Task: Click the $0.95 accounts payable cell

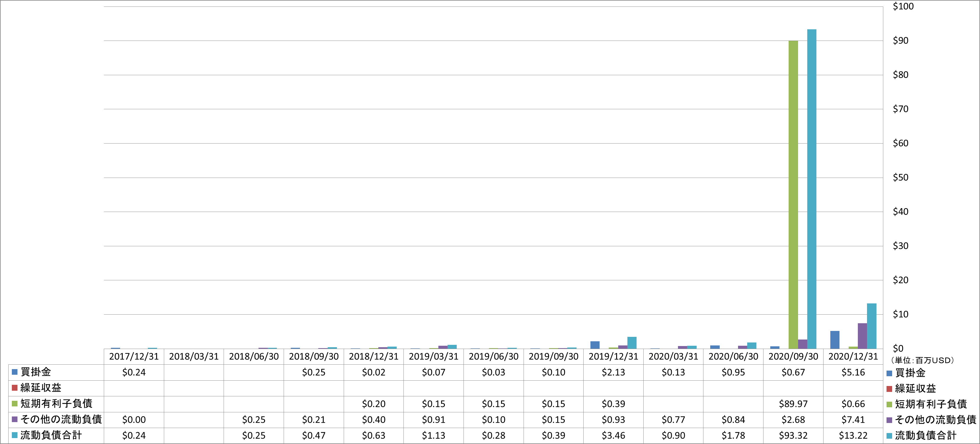Action: point(733,372)
